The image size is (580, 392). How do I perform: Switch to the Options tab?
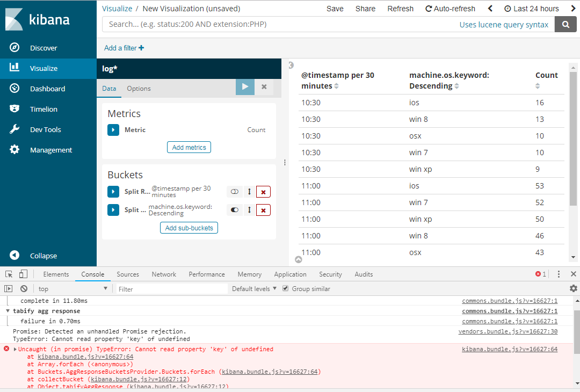(x=139, y=89)
